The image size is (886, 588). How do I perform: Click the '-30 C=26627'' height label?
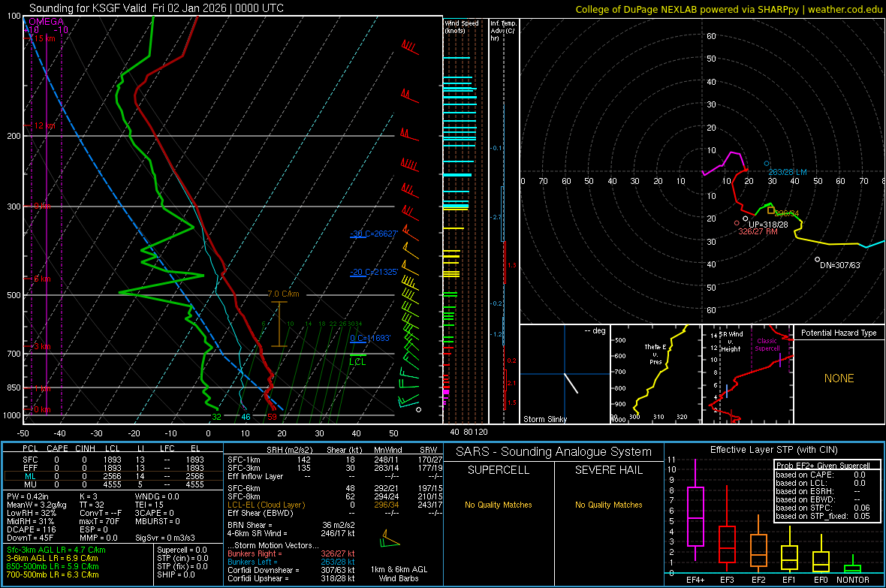tap(373, 234)
